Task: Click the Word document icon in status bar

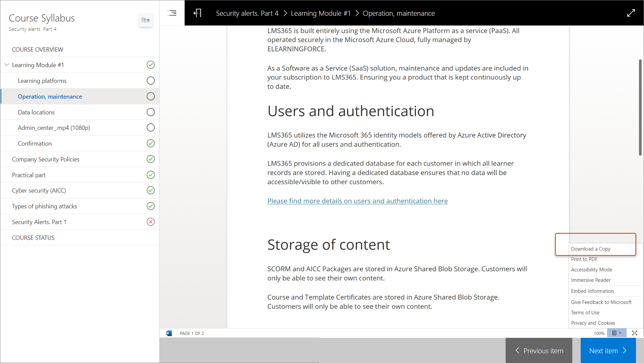Action: point(169,333)
